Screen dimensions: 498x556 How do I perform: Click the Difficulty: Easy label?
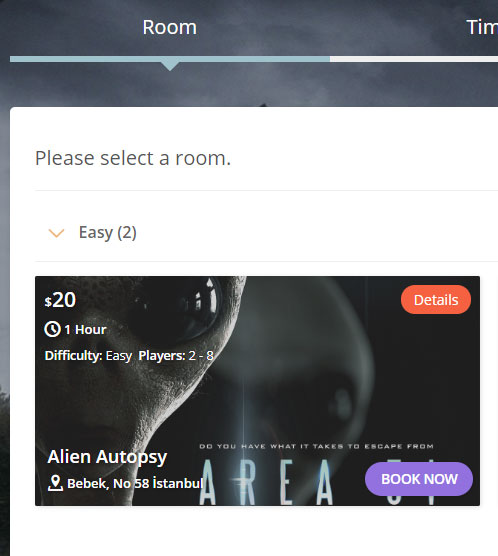point(88,356)
